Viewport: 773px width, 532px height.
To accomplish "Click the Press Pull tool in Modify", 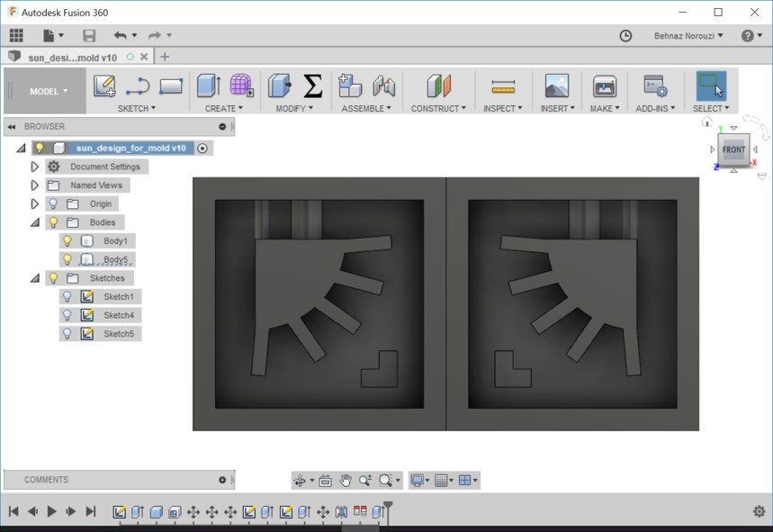I will [280, 86].
